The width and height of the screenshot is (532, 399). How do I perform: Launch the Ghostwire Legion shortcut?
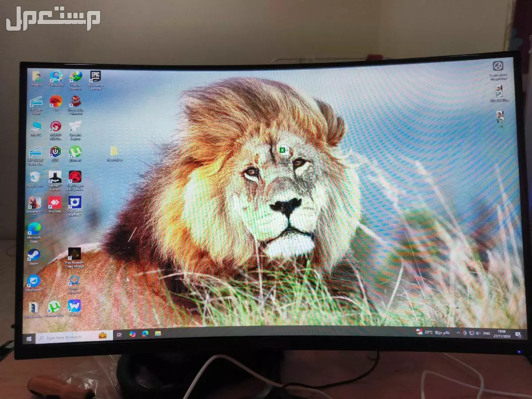pyautogui.click(x=75, y=130)
